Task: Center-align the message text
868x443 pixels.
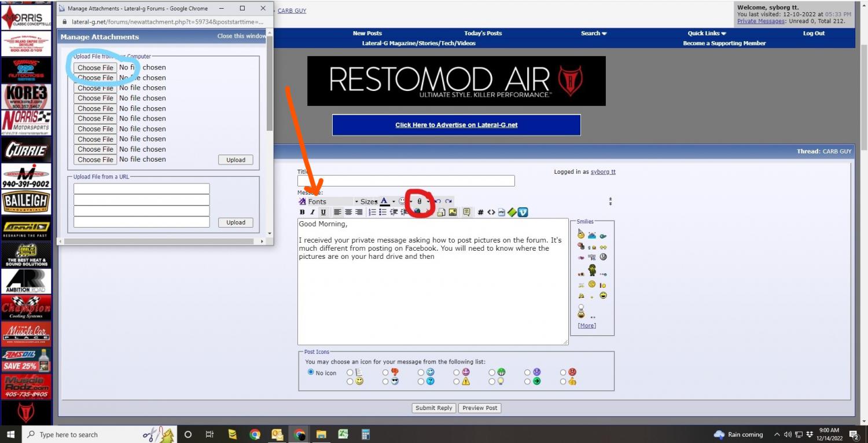Action: (x=348, y=213)
